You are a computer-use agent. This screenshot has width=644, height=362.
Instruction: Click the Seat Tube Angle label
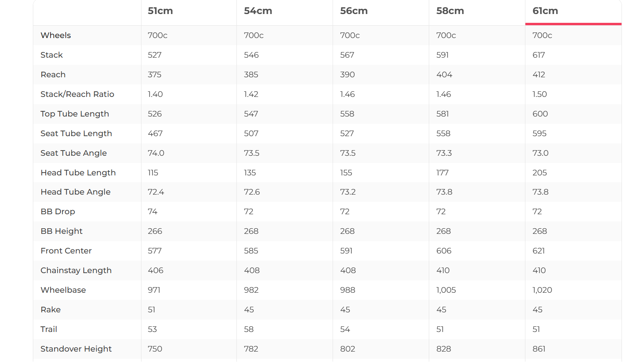point(74,153)
